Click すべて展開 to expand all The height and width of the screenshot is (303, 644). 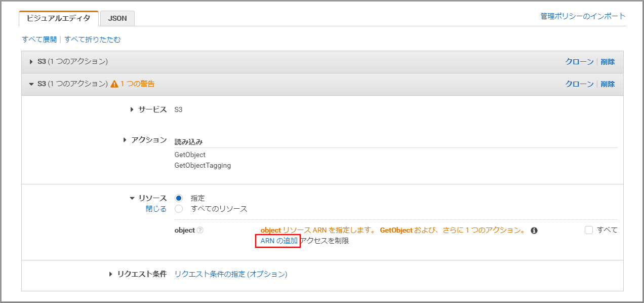[39, 40]
